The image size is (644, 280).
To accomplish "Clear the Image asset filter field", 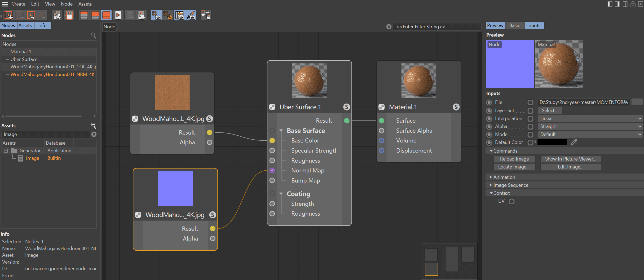I will point(94,134).
